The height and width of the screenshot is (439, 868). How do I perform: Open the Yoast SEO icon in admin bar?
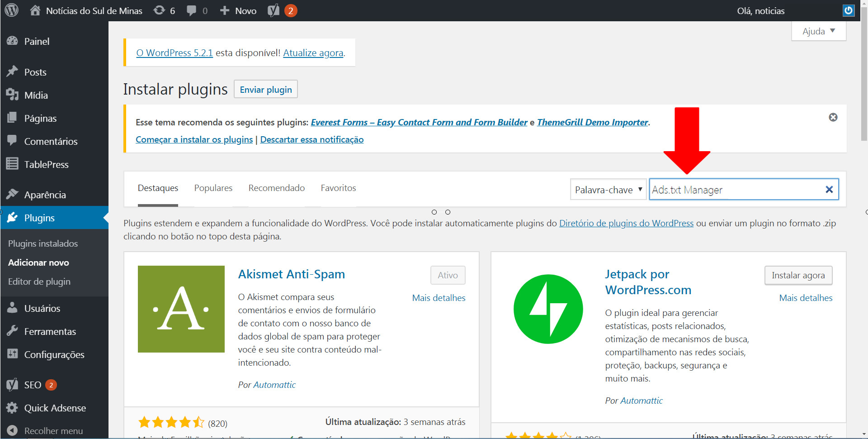coord(274,10)
